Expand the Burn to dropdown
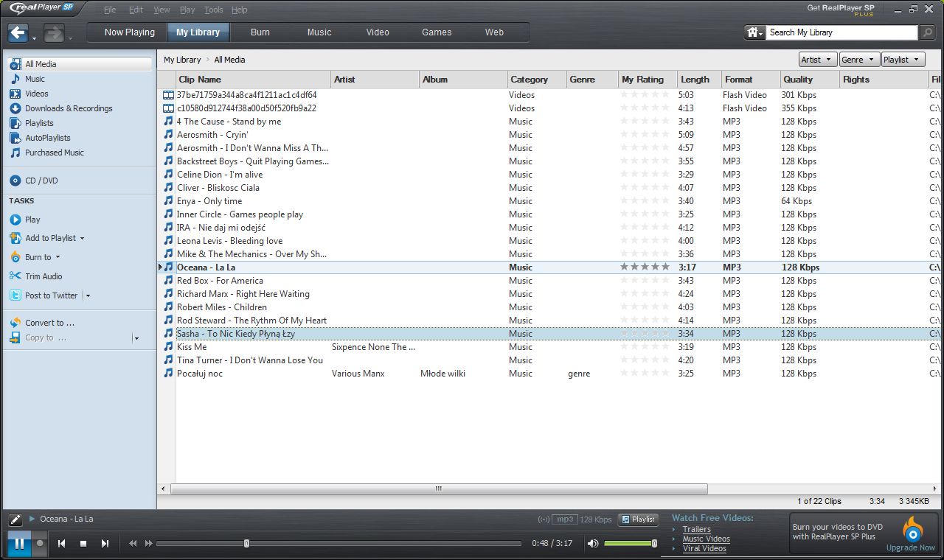Viewport: 944px width, 560px height. 58,257
